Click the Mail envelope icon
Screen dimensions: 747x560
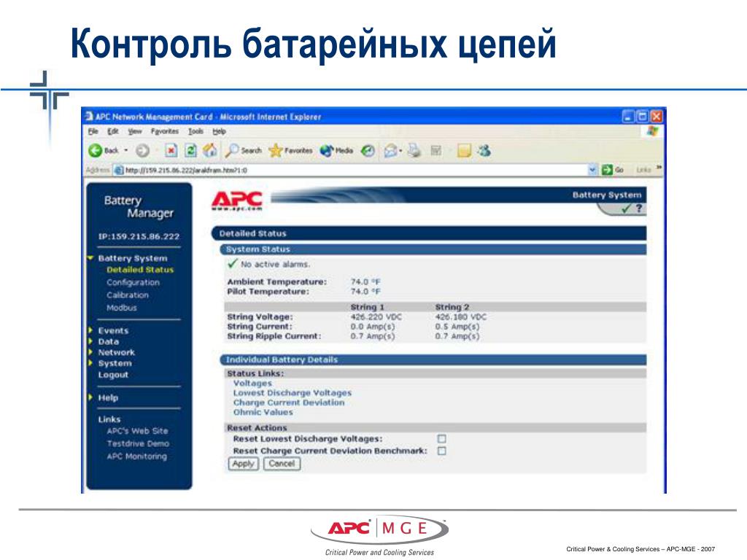391,151
